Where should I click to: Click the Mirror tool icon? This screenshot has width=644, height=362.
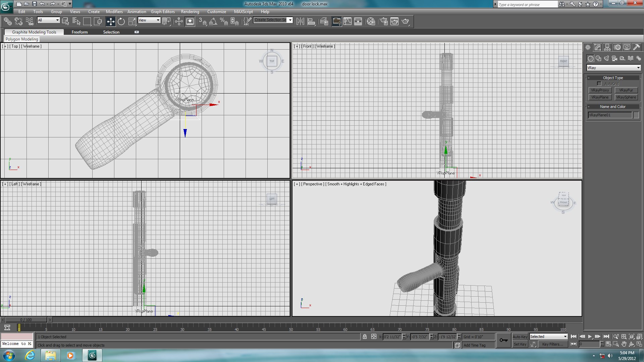click(300, 22)
